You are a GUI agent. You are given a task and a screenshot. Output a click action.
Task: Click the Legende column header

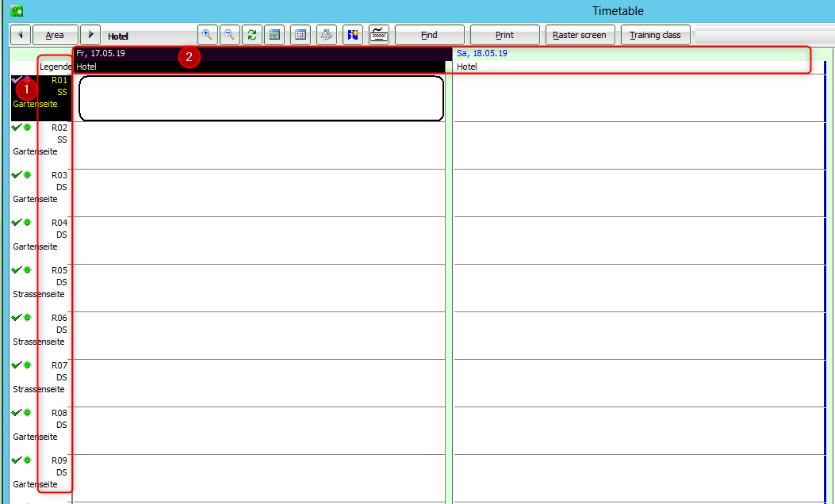coord(56,67)
